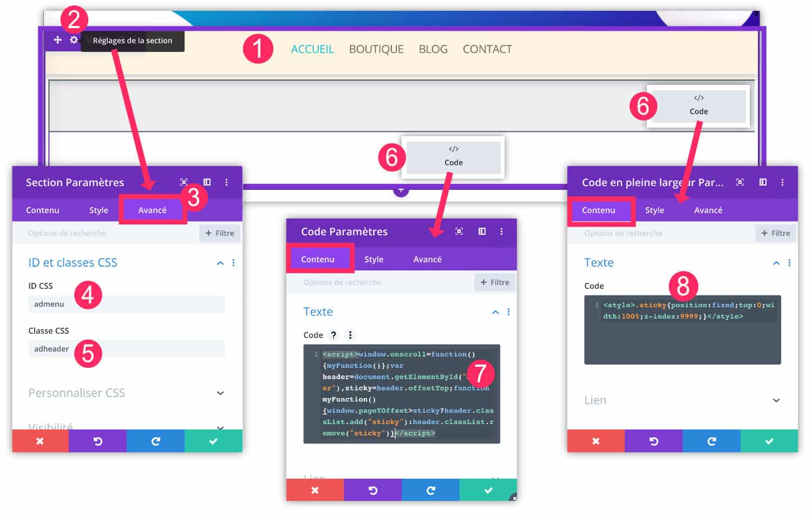The image size is (812, 516).
Task: Click the purple add-section plus circle
Action: 401,190
